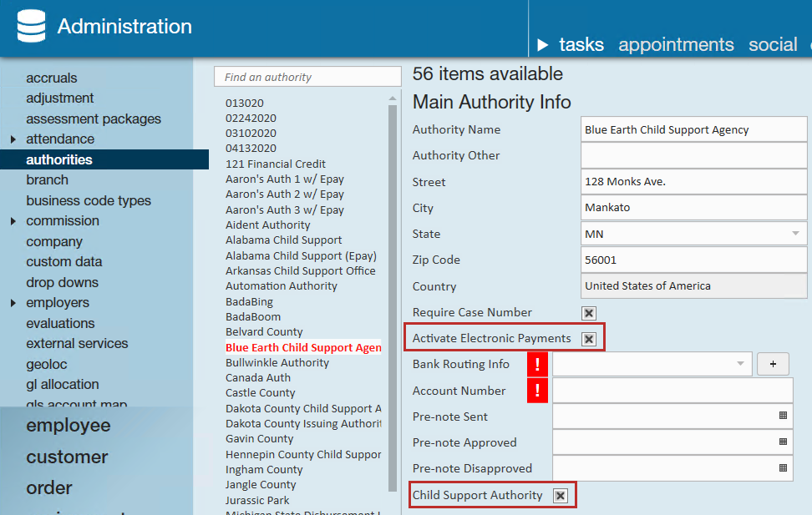Click the Authority Other field
The height and width of the screenshot is (515, 812).
693,155
